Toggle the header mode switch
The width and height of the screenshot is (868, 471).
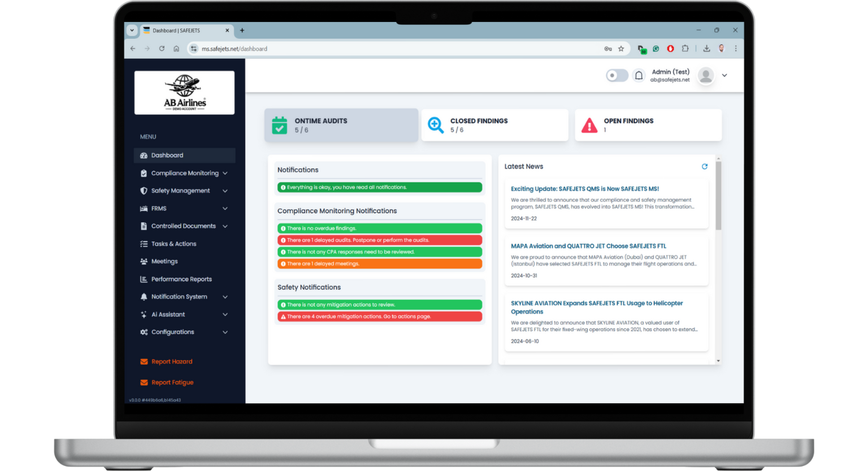point(617,75)
